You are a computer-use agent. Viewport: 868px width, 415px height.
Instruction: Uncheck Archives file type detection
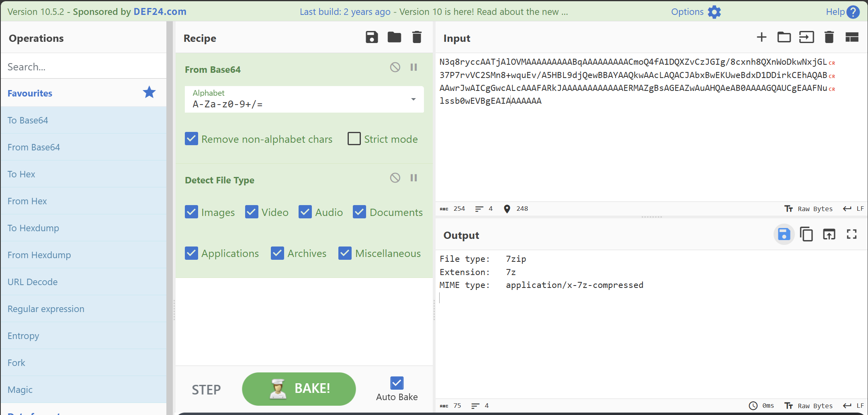click(277, 253)
